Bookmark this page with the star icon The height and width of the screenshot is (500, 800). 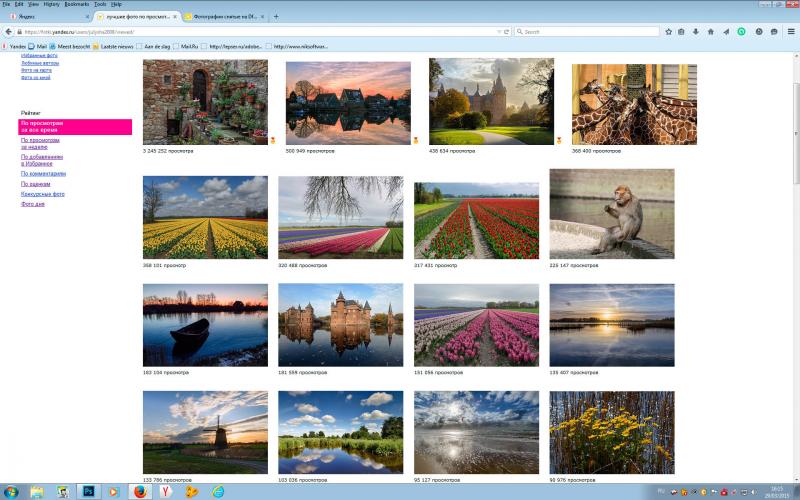pyautogui.click(x=668, y=32)
